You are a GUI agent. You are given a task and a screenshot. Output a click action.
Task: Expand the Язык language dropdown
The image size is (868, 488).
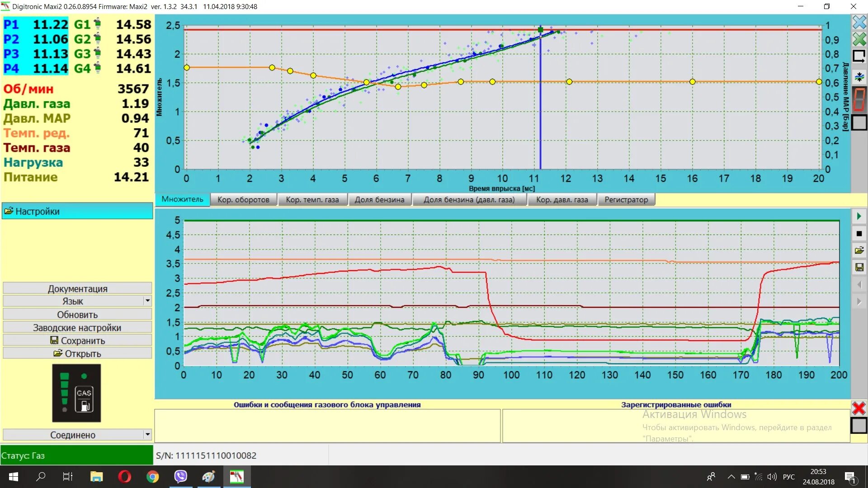(x=147, y=301)
